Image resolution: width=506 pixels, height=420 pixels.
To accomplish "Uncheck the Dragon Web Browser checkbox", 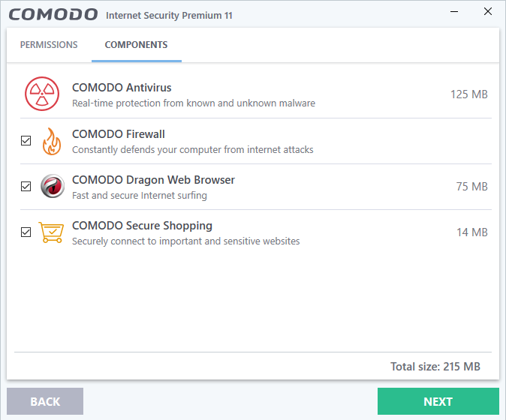I will [x=26, y=187].
